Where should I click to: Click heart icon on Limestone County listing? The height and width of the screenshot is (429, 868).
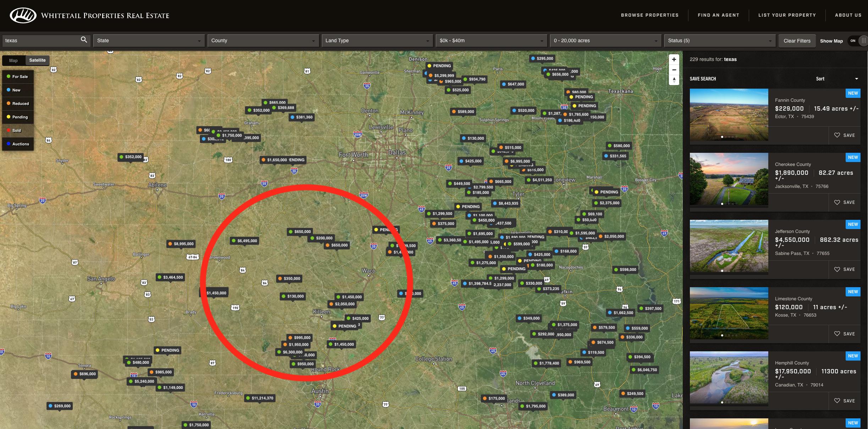(837, 334)
